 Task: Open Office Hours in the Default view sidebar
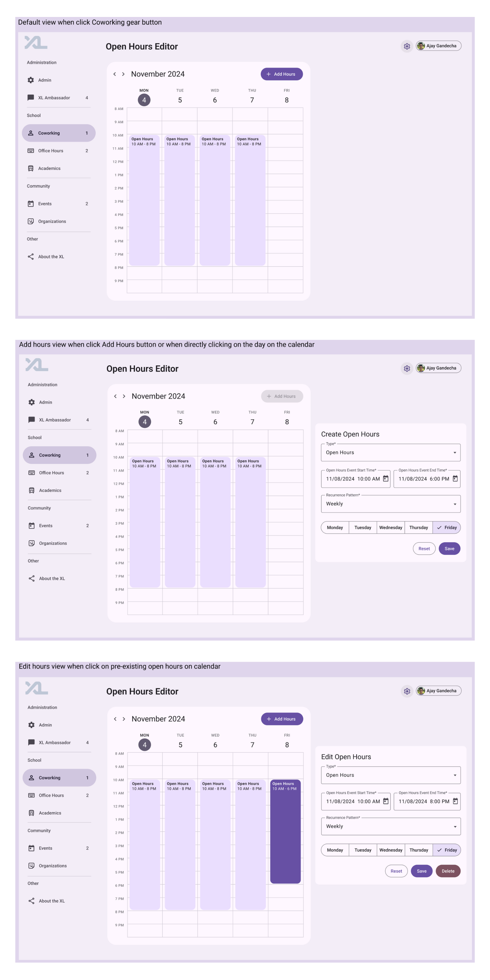pos(50,151)
